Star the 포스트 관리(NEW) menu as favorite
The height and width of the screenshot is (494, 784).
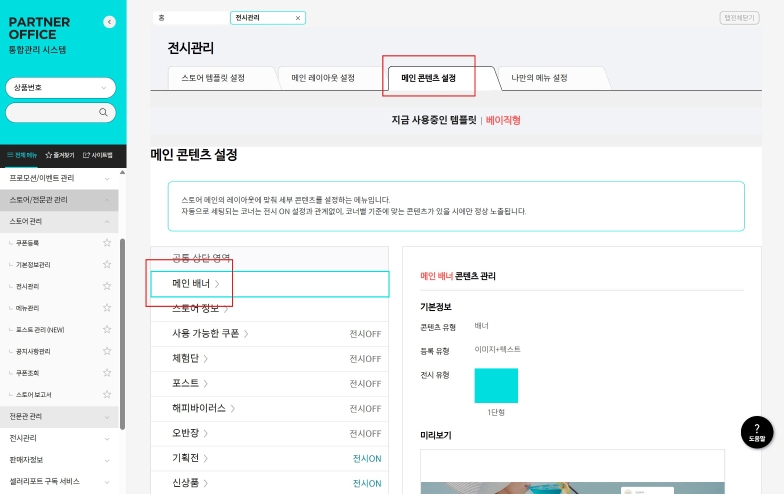pos(107,329)
